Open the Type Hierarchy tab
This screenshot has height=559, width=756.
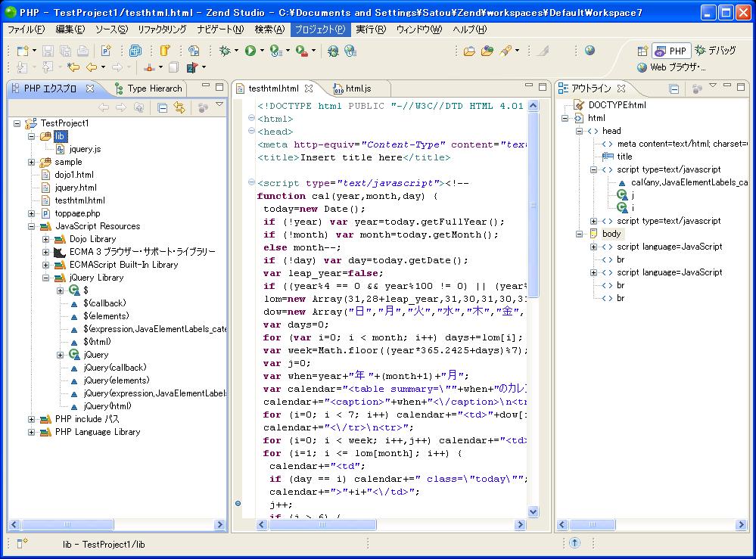click(154, 89)
